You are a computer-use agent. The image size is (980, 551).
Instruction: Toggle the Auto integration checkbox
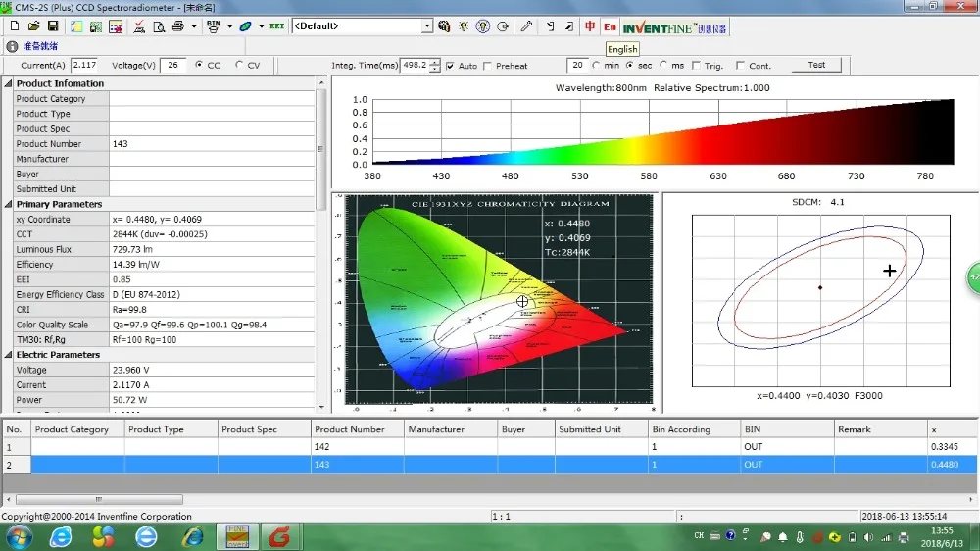point(450,66)
